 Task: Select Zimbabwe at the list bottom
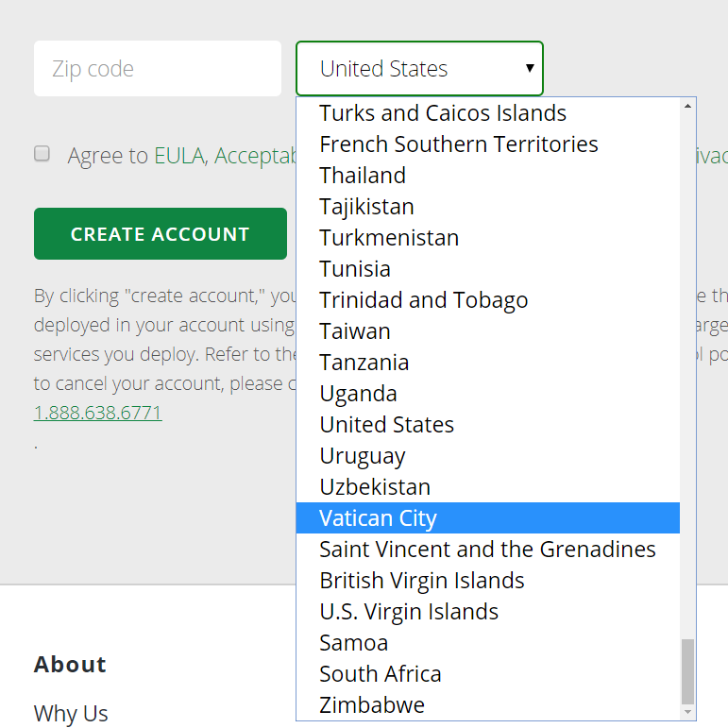click(372, 704)
